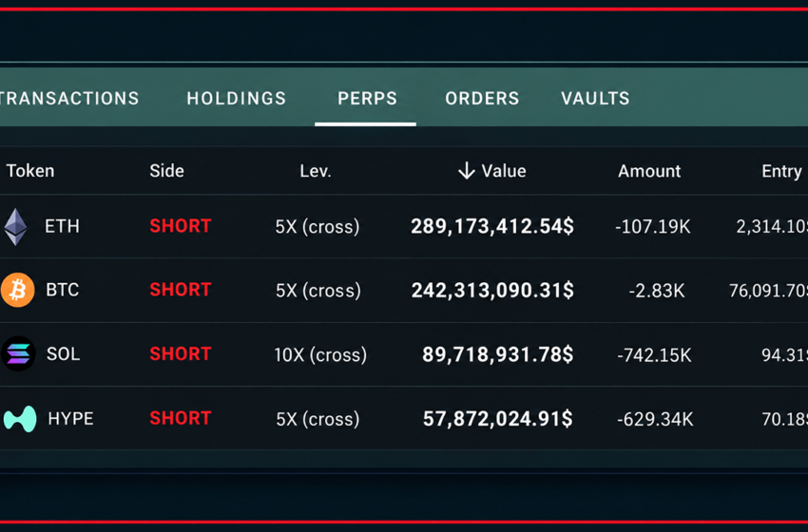The image size is (808, 532).
Task: Click amount -742.15K
Action: pos(654,355)
